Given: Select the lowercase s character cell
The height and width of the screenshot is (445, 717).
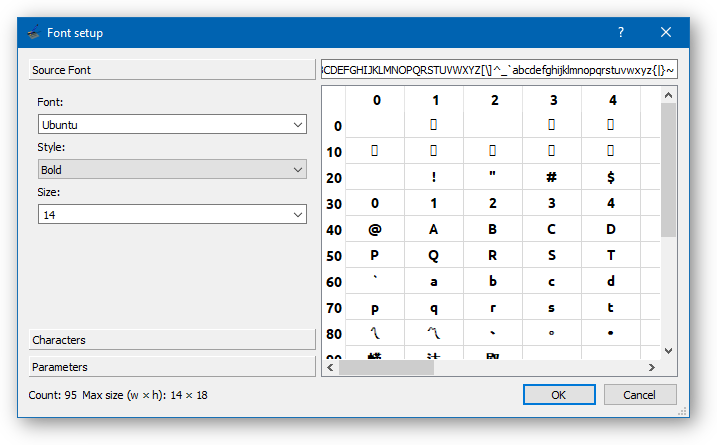Looking at the screenshot, I should pos(552,307).
